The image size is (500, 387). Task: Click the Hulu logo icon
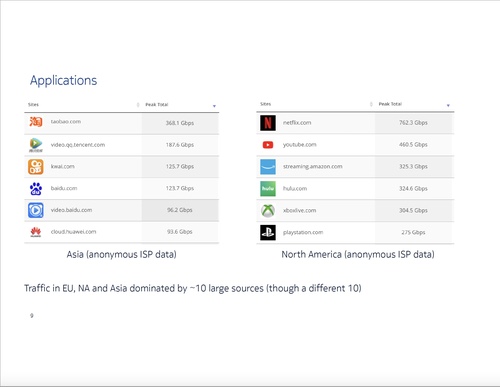click(268, 189)
